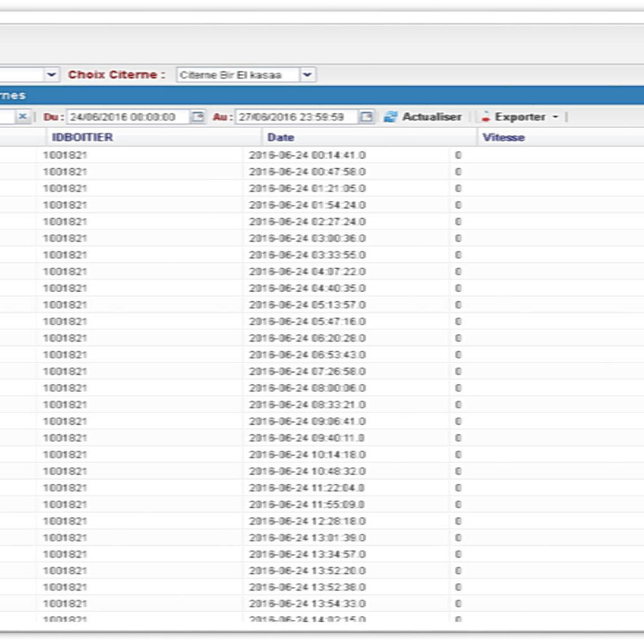Sort by the Date column header
644x644 pixels.
[281, 137]
